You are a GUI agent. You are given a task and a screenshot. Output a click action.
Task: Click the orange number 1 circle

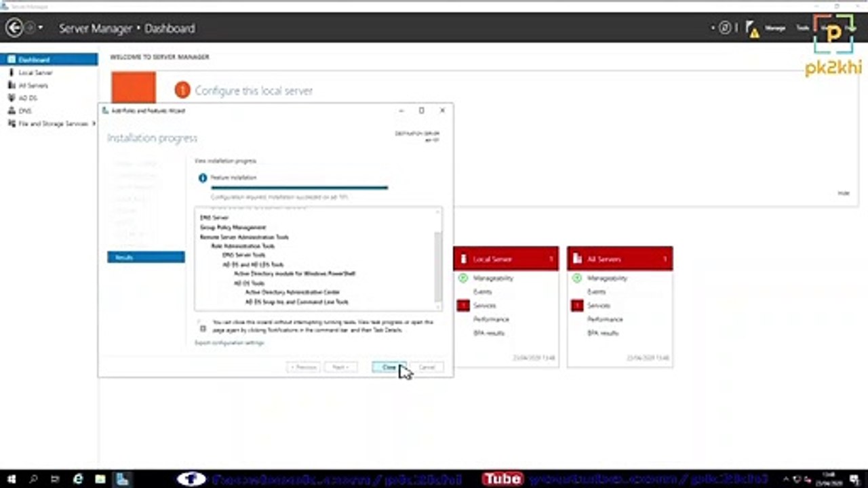[x=182, y=89]
